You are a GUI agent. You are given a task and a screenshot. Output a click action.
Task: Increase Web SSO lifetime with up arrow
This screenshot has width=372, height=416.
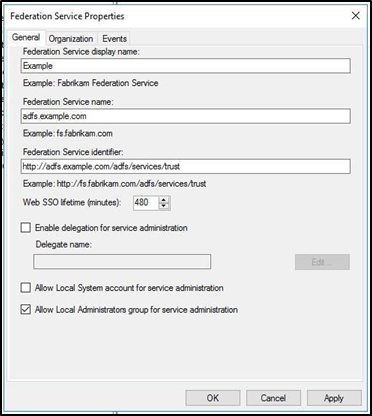164,199
